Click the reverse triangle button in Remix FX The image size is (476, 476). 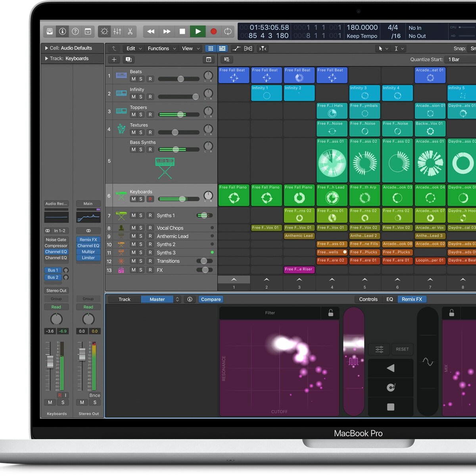[x=391, y=368]
